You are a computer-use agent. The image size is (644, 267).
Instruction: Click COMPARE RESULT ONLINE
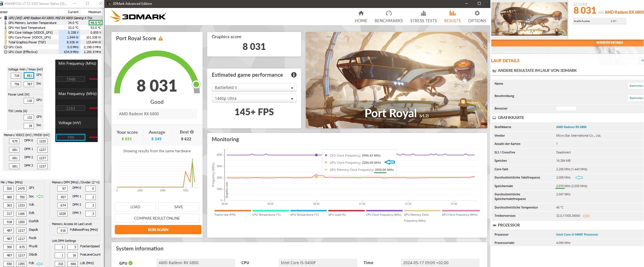(157, 218)
